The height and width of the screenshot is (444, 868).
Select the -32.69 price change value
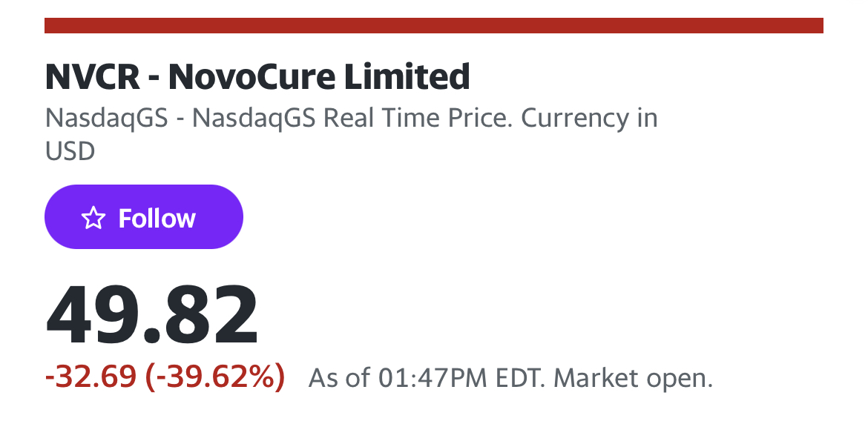91,378
